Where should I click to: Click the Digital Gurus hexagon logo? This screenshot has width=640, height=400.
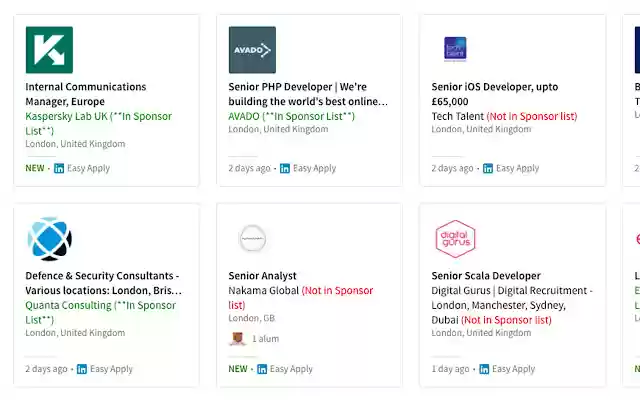[455, 239]
